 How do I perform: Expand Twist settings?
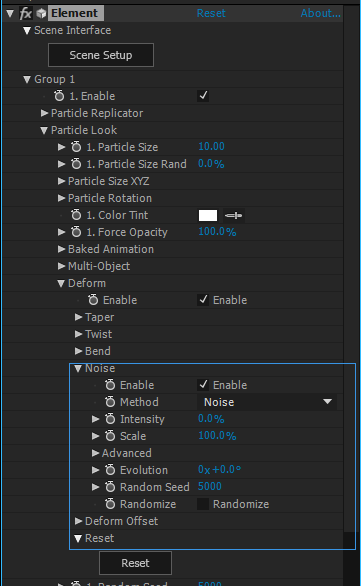pos(78,334)
